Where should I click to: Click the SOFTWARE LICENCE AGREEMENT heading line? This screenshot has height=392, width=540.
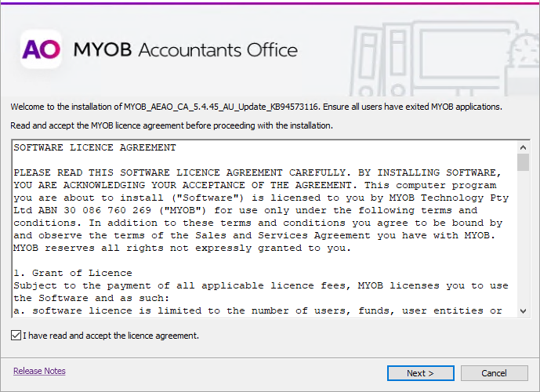[95, 147]
